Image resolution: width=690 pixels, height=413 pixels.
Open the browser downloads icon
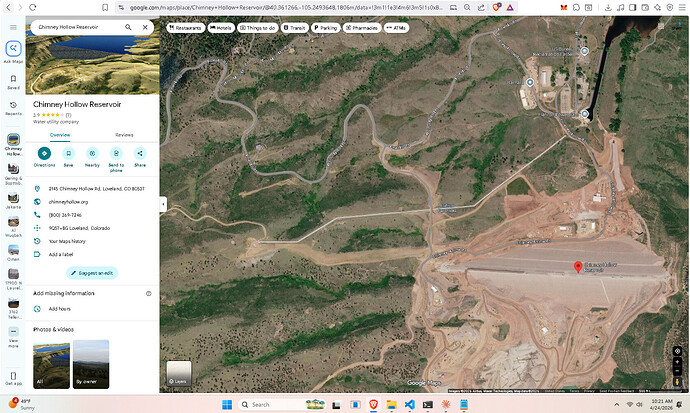(608, 7)
